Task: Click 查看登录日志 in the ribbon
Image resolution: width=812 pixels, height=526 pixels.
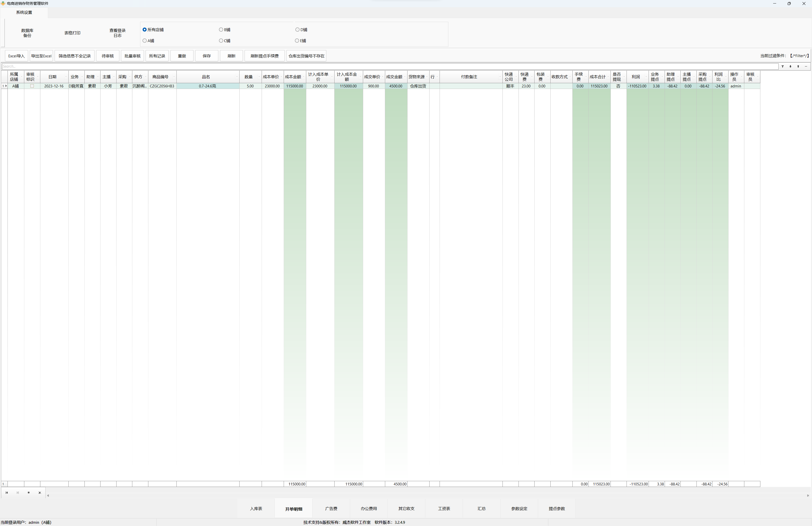Action: click(117, 33)
